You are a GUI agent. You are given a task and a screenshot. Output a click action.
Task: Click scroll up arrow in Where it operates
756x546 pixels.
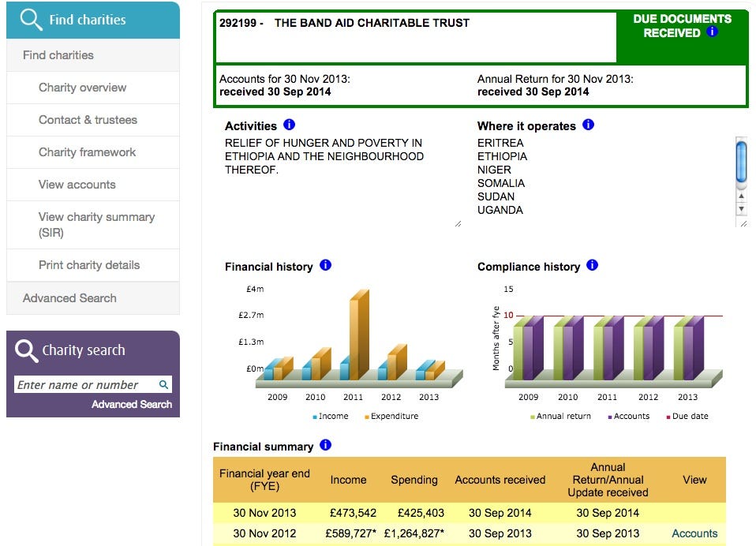click(x=741, y=196)
